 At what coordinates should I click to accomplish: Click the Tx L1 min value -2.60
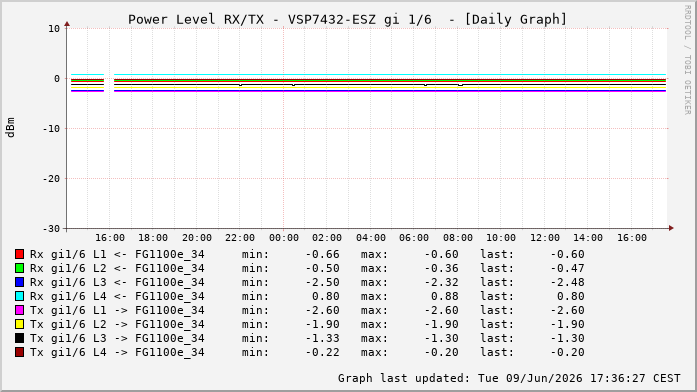pos(322,310)
